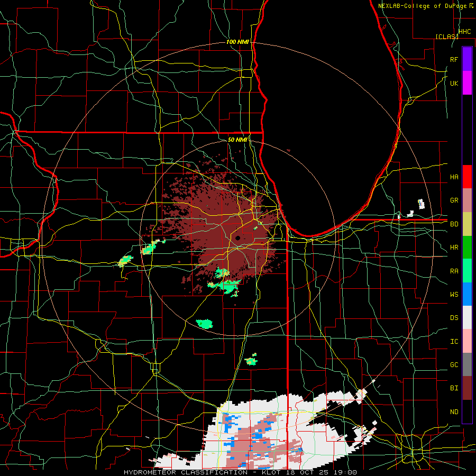This screenshot has height=476, width=476.
Task: Select the GR dusty-pink legend swatch
Action: 467,200
